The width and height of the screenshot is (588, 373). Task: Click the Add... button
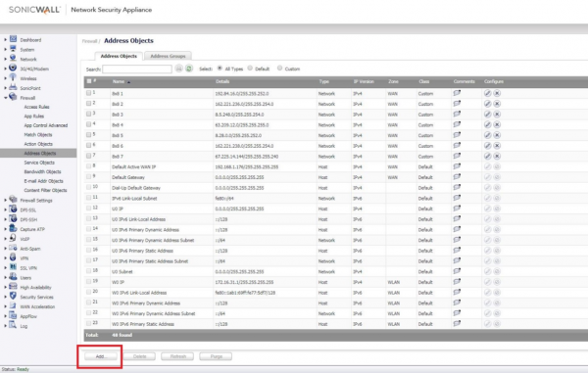click(x=101, y=356)
